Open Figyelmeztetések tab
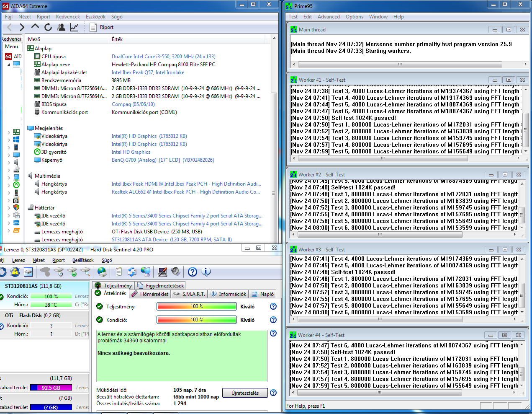 tap(160, 285)
